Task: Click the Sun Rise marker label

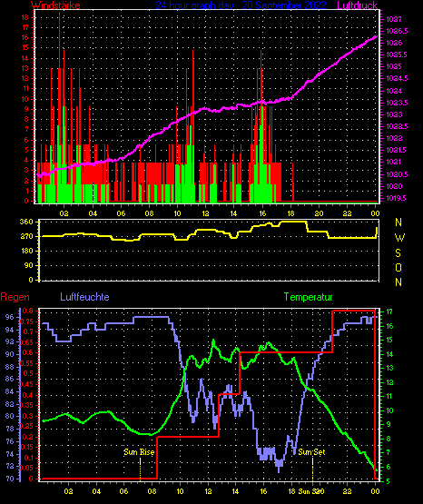Action: coord(139,452)
